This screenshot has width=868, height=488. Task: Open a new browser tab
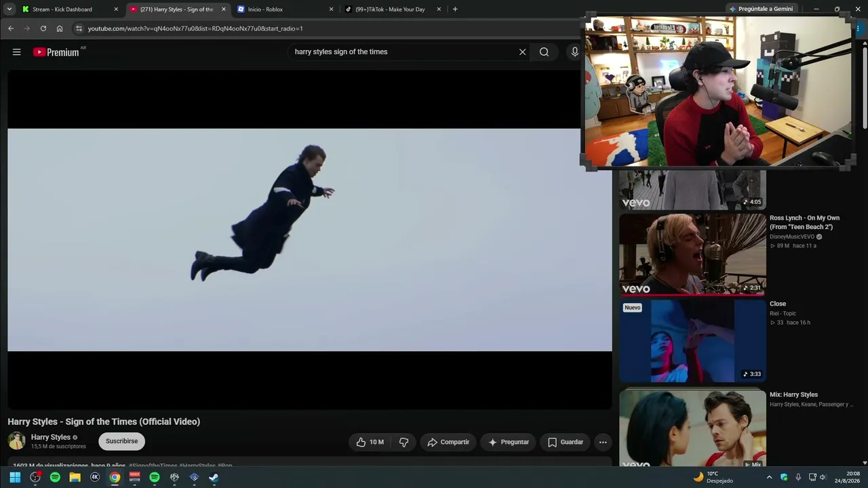[455, 9]
